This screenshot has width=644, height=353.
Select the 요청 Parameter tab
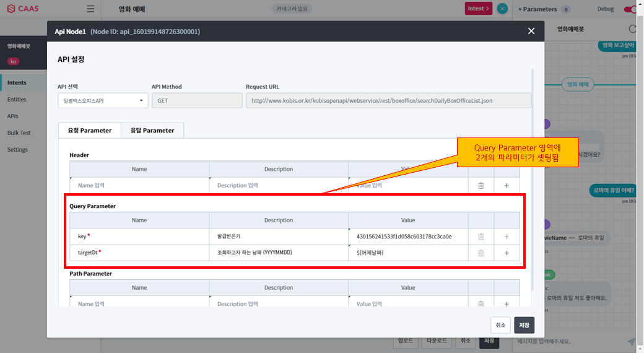(x=90, y=131)
